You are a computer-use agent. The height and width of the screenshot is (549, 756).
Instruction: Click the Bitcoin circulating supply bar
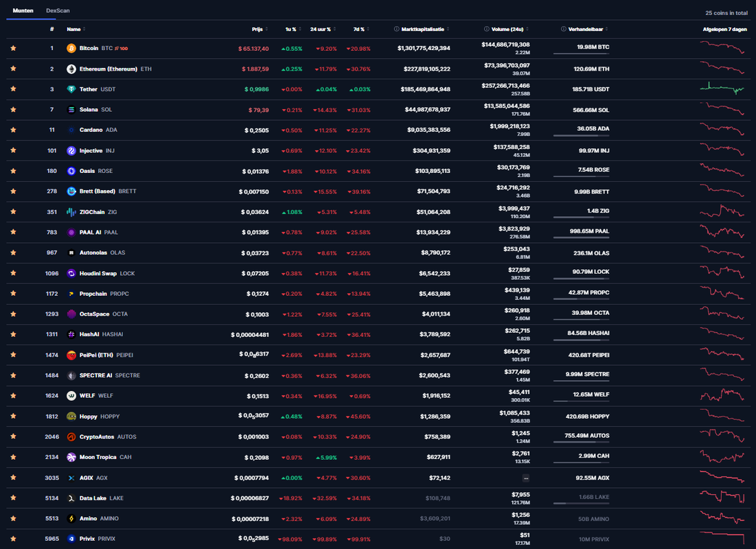tap(582, 54)
